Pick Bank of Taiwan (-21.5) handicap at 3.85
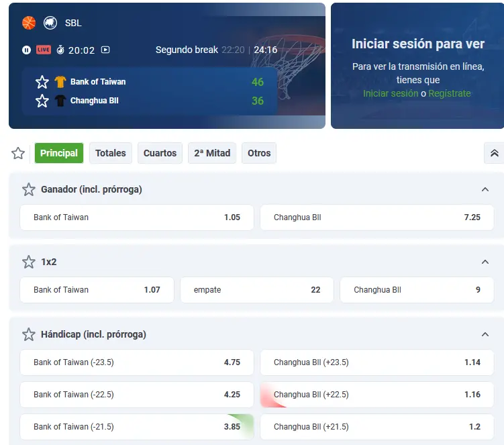Screen dimensions: 504x445 137,427
